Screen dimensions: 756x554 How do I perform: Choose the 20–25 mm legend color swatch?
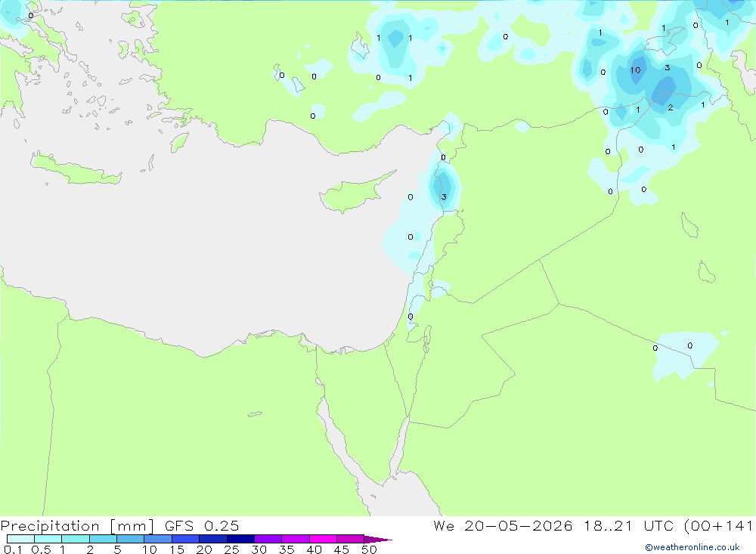[x=213, y=539]
